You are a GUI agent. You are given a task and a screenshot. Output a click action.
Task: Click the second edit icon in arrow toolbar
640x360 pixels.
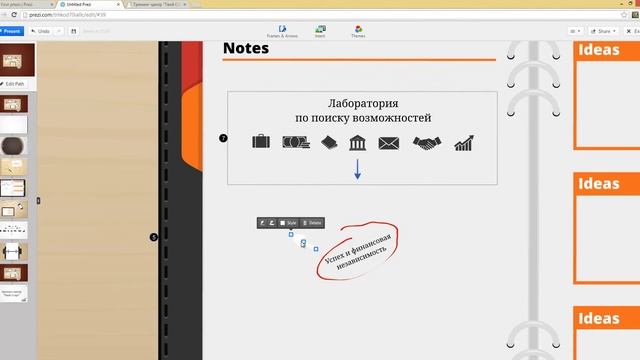point(272,223)
